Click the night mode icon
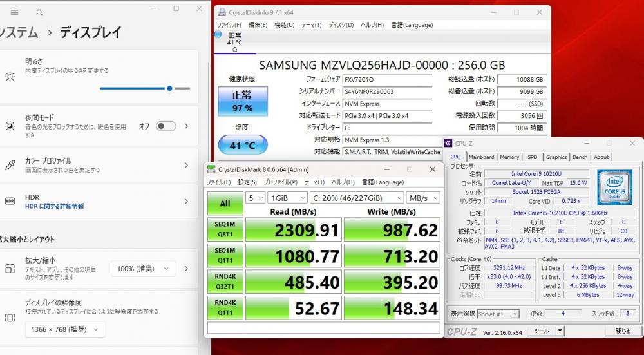Viewport: 644px width, 355px height. click(10, 126)
